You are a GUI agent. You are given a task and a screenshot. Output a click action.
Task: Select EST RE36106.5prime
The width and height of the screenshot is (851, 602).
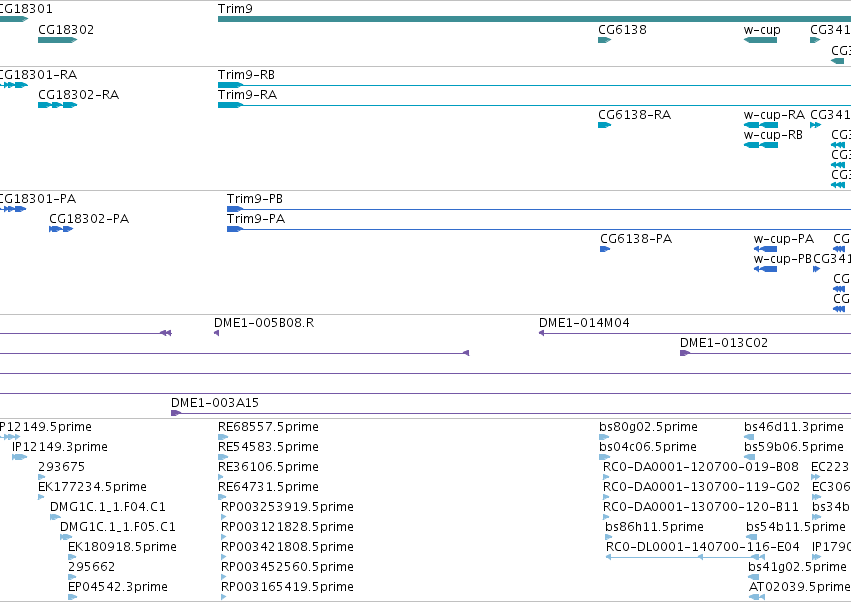(x=268, y=467)
